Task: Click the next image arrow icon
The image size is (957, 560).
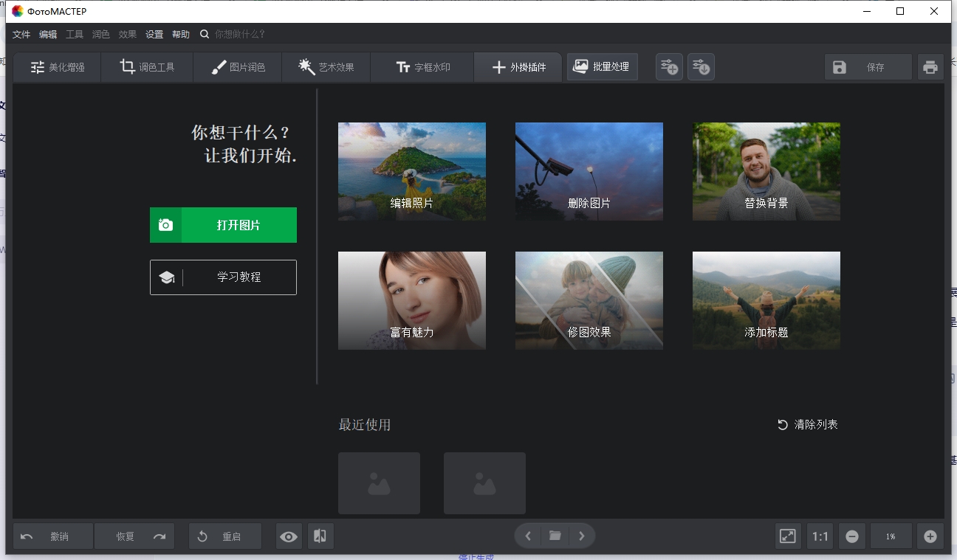Action: [583, 536]
